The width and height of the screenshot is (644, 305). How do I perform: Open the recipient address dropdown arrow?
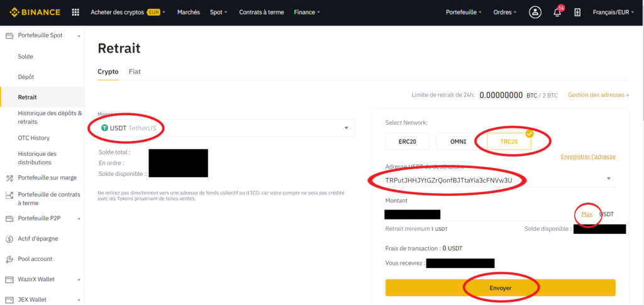[609, 179]
